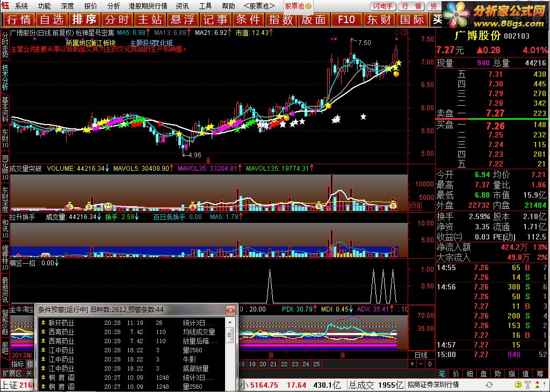Click the 行情 pill button at the top right
550x392 pixels.
coord(412,6)
